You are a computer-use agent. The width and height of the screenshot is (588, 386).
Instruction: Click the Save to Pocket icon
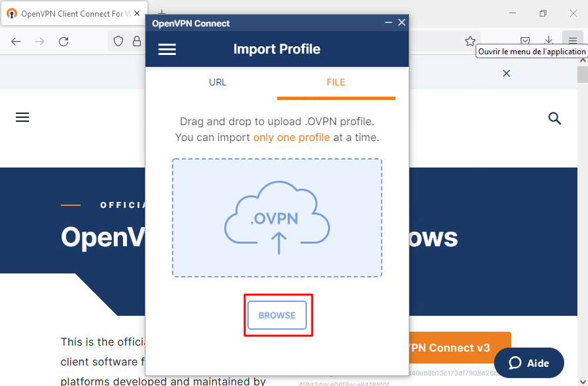click(525, 41)
